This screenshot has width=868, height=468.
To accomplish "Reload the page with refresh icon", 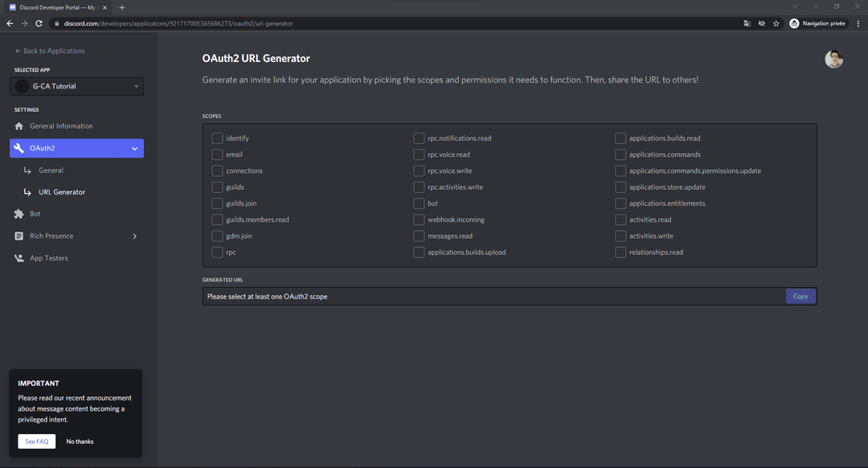I will pos(39,23).
